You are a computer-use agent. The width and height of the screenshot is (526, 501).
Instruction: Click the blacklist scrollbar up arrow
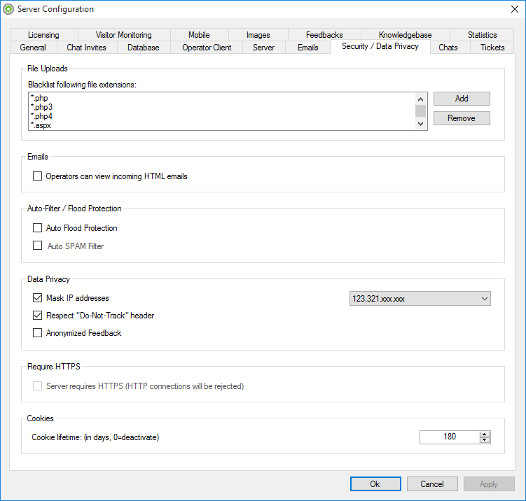click(x=420, y=99)
